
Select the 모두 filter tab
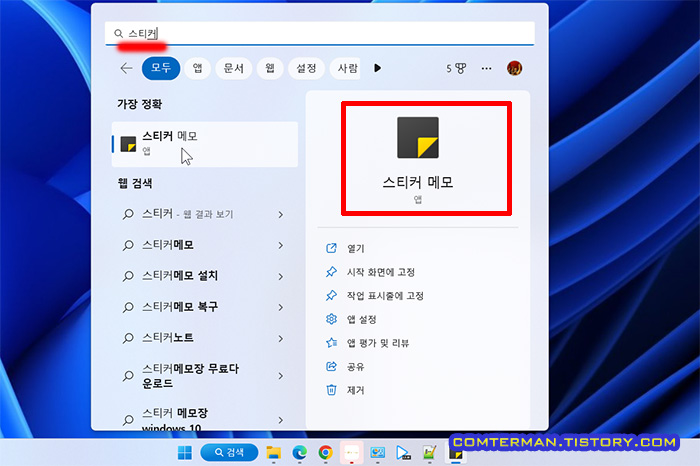click(161, 68)
